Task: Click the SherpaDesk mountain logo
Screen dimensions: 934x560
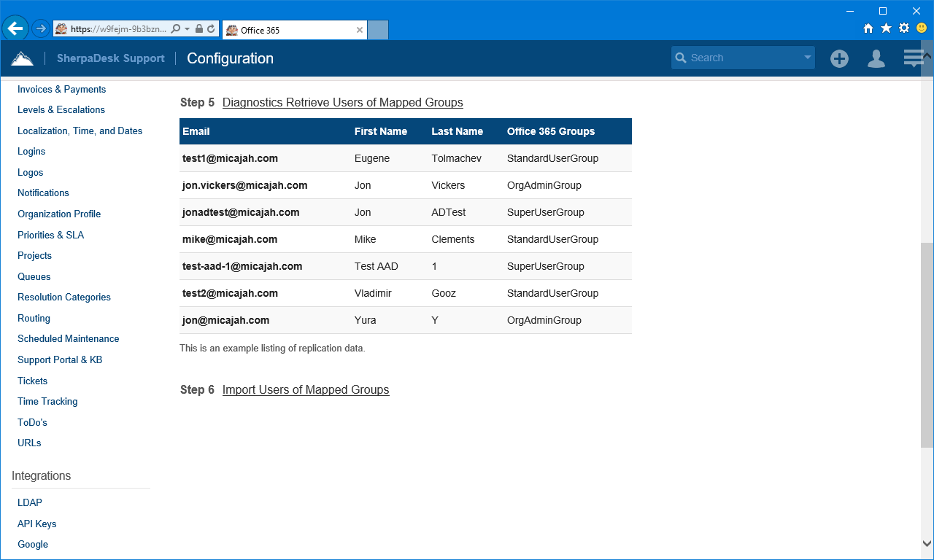Action: (x=22, y=58)
